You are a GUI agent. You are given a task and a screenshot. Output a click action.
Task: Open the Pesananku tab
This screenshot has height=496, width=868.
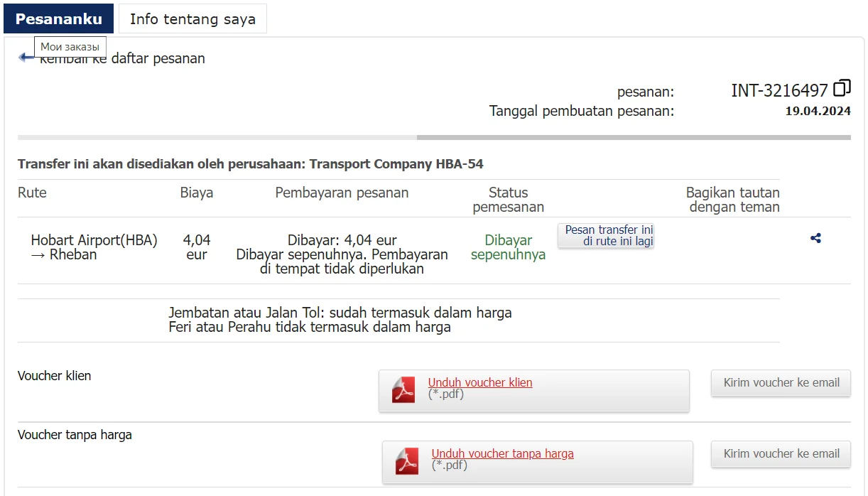point(58,19)
